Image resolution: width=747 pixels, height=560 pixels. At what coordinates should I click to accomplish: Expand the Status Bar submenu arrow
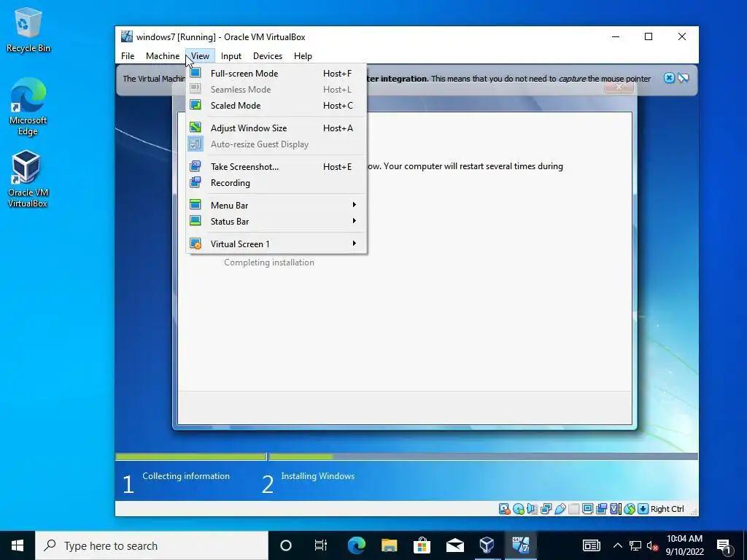354,221
